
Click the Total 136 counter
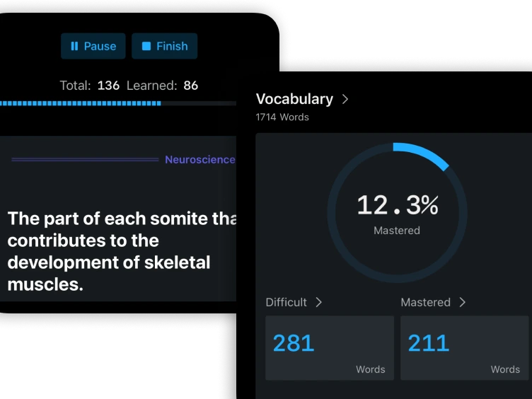pos(89,86)
